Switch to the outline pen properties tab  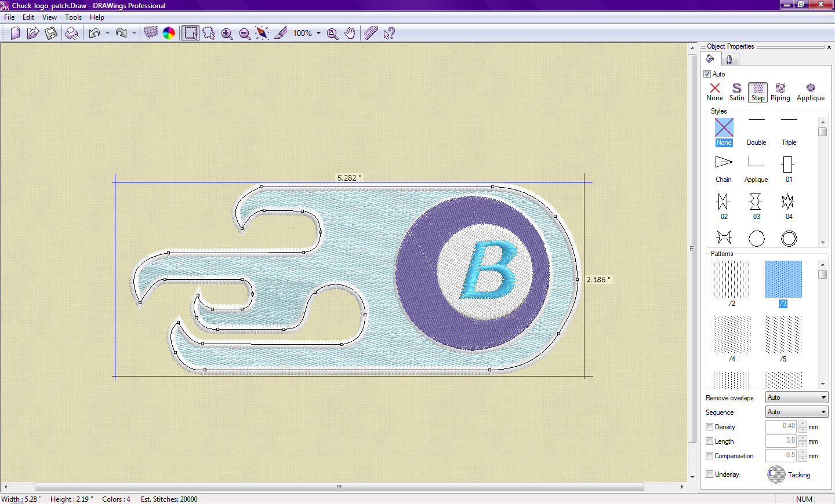point(729,59)
